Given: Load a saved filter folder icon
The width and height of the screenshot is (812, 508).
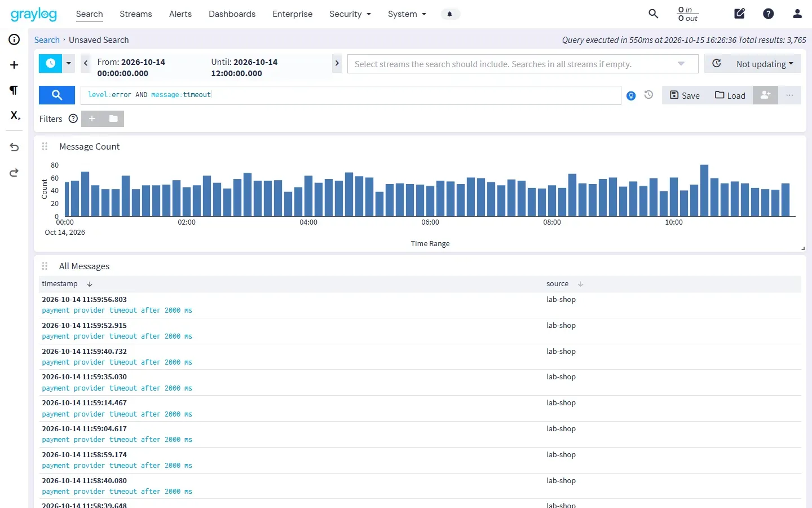Looking at the screenshot, I should pyautogui.click(x=113, y=119).
